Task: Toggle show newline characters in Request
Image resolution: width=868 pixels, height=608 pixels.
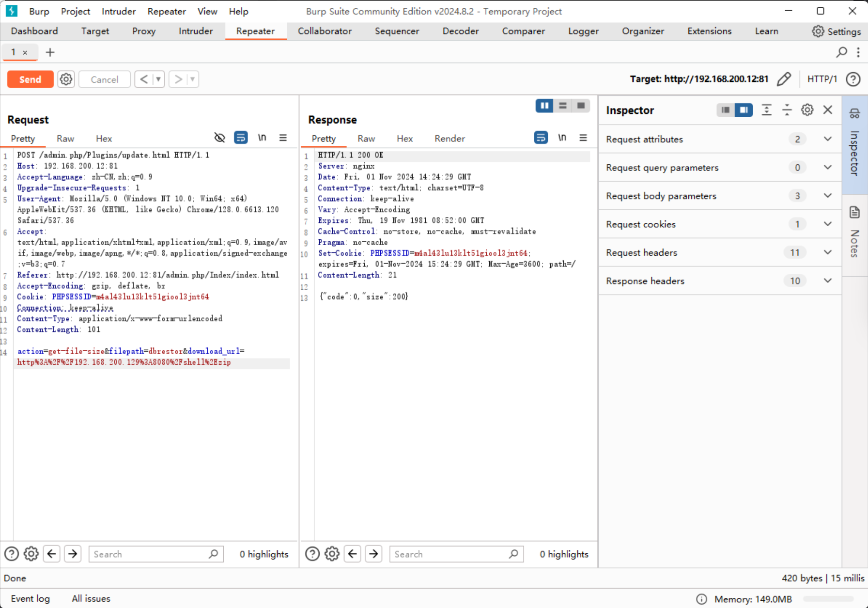Action: (x=262, y=138)
